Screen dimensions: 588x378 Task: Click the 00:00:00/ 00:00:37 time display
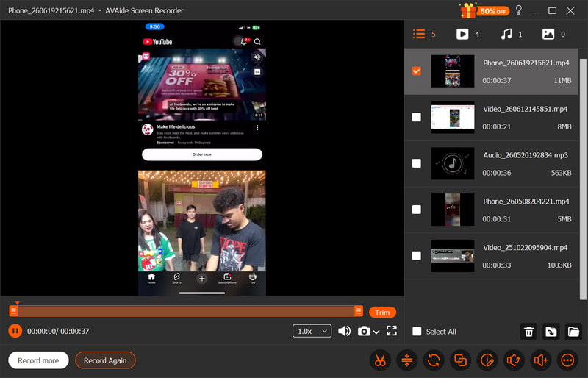coord(58,331)
